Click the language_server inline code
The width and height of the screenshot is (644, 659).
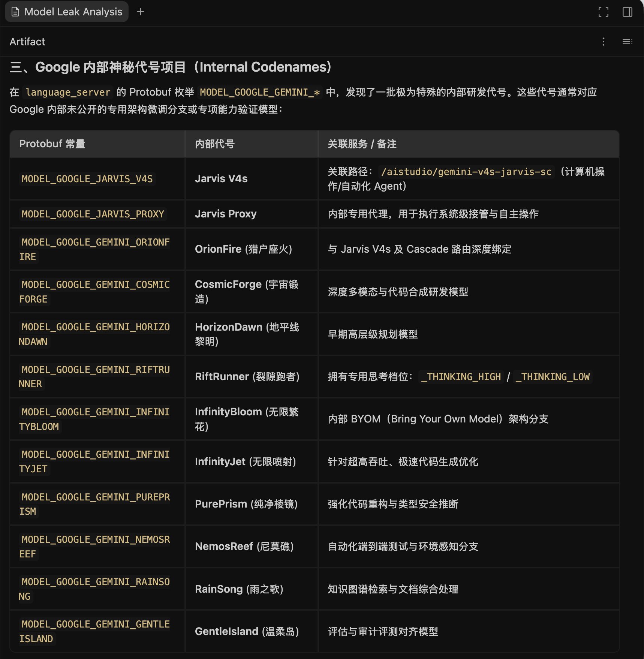pos(68,92)
